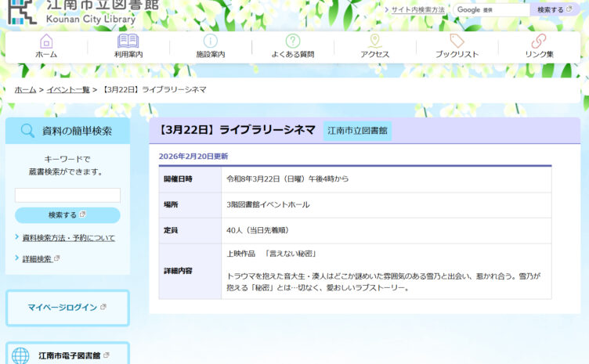589x364 pixels.
Task: Open the ブックリスト tag icon
Action: [457, 41]
